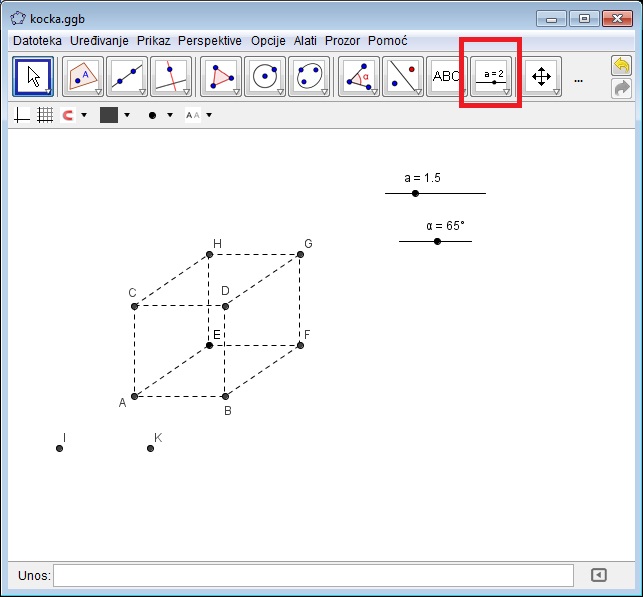Click the AA label style button
643x597 pixels.
coord(193,115)
